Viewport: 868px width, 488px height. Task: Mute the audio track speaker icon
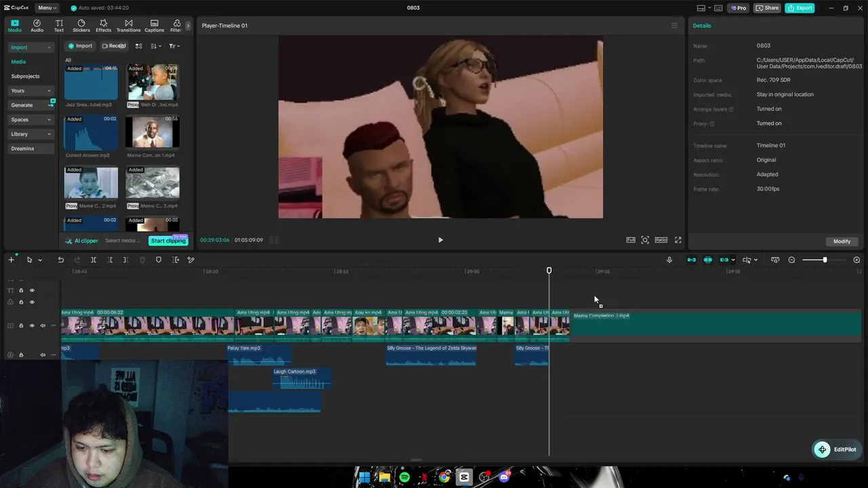pyautogui.click(x=43, y=354)
